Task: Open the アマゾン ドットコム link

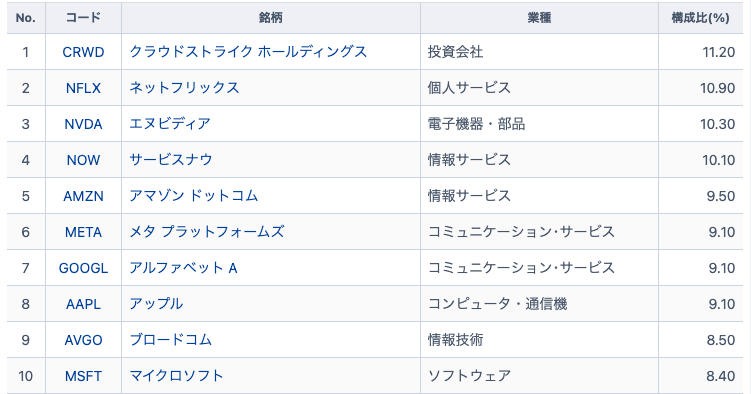Action: [194, 196]
